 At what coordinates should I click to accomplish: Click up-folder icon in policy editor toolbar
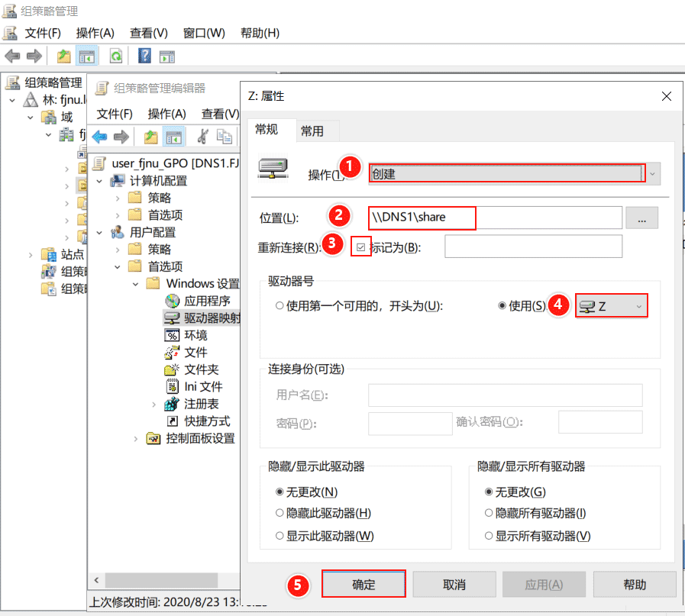[x=151, y=137]
